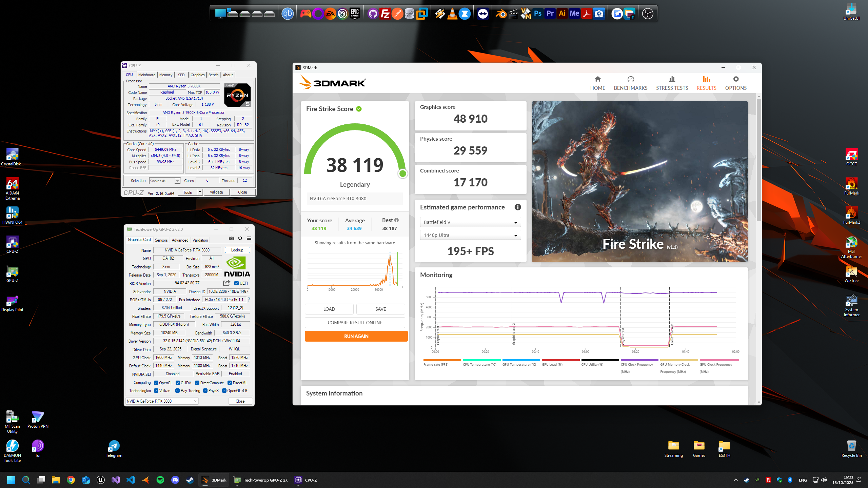This screenshot has width=868, height=488.
Task: Toggle the UEFI checkbox in GPU-Z
Action: pos(237,283)
